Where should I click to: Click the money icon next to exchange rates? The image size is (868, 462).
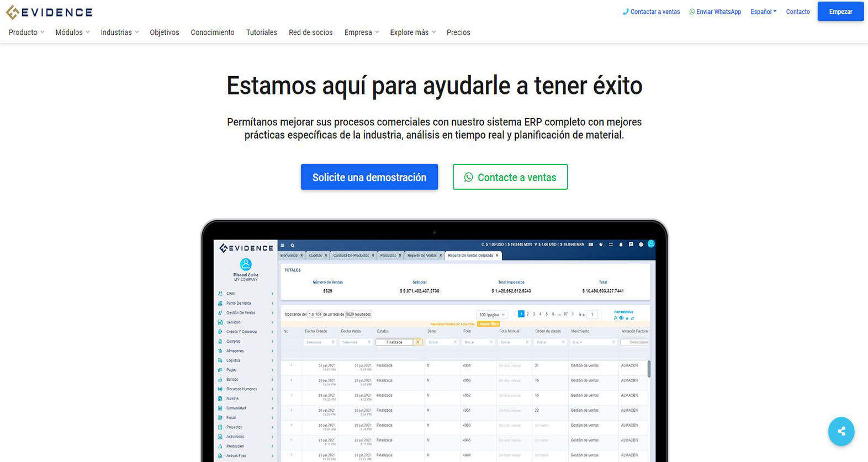591,245
